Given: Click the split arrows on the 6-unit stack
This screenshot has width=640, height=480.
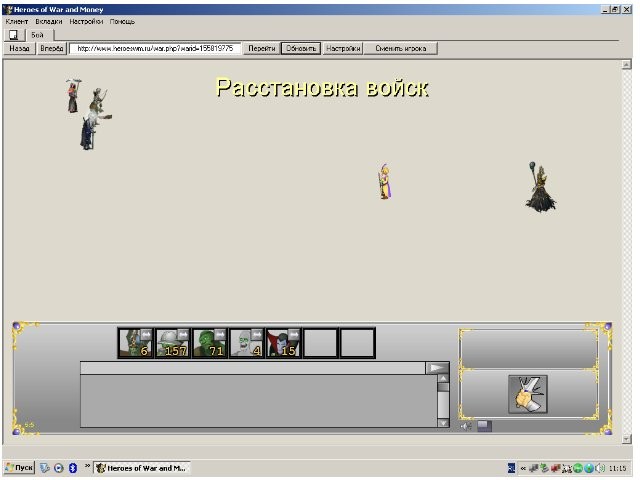Looking at the screenshot, I should click(x=146, y=335).
